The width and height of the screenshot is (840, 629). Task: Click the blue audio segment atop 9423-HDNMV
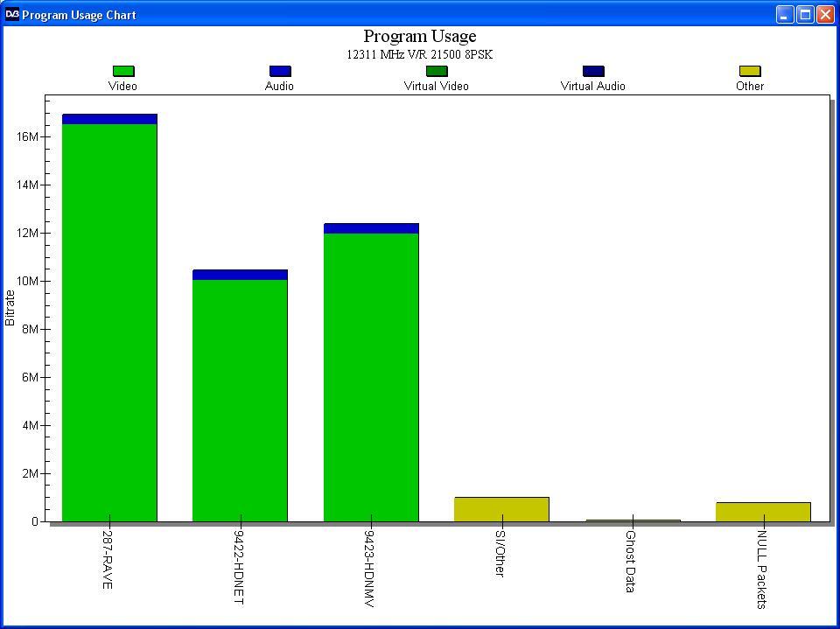pos(371,228)
